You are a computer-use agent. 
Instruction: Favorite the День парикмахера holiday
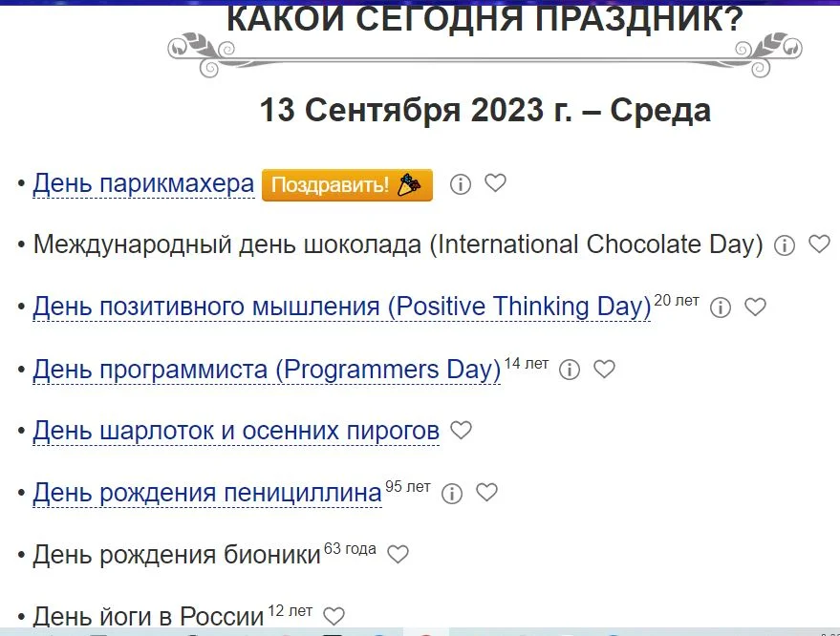click(495, 183)
